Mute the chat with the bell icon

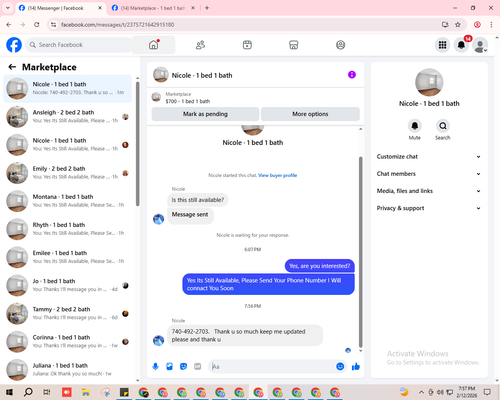(x=415, y=126)
